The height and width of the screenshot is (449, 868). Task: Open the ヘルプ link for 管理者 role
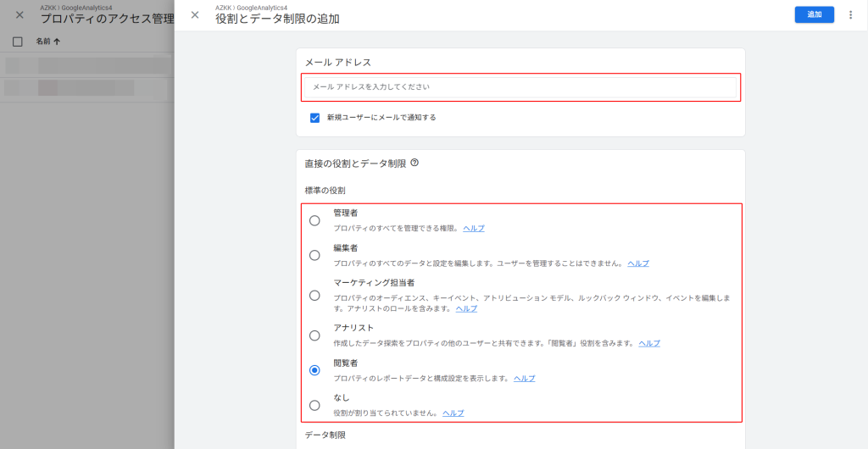(x=473, y=229)
